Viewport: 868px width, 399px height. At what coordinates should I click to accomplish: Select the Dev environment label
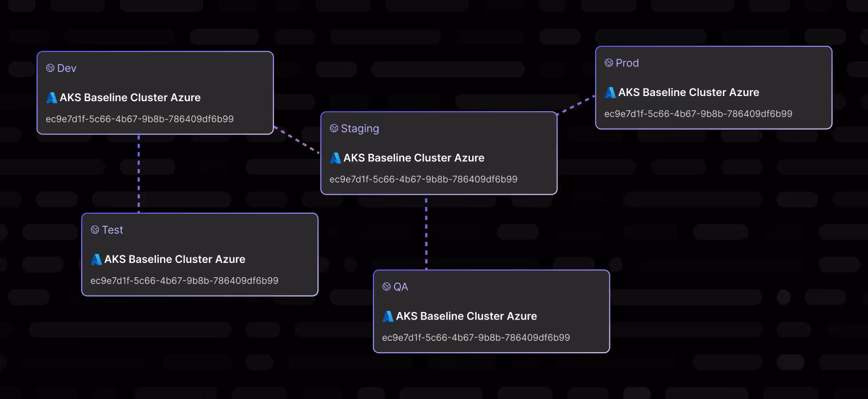[x=67, y=68]
